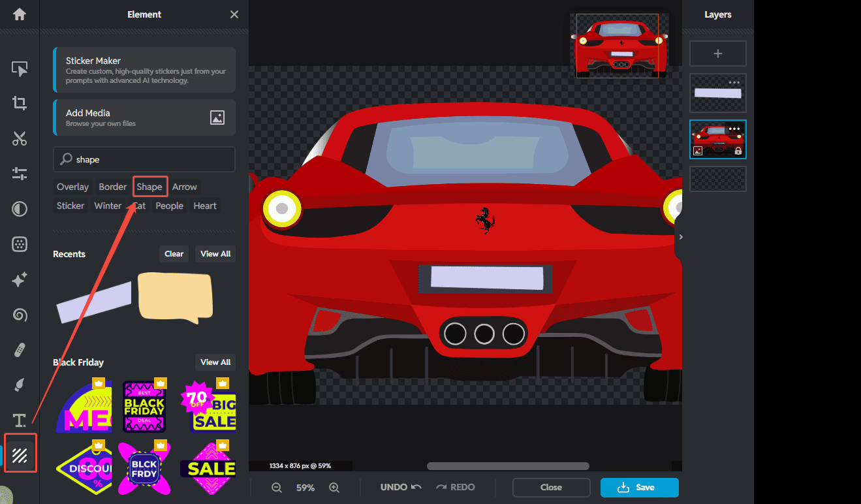The height and width of the screenshot is (504, 861).
Task: Open options menu of top shape layer
Action: [x=734, y=82]
